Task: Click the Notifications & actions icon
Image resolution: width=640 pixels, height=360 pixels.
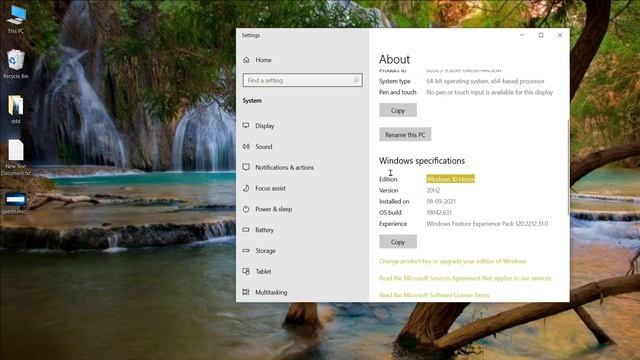Action: pyautogui.click(x=246, y=167)
